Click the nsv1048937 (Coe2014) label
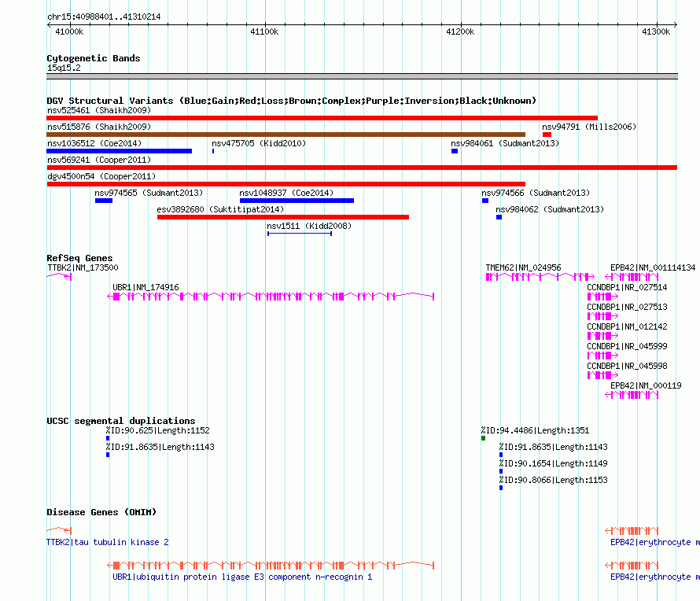The width and height of the screenshot is (700, 601). pyautogui.click(x=286, y=193)
